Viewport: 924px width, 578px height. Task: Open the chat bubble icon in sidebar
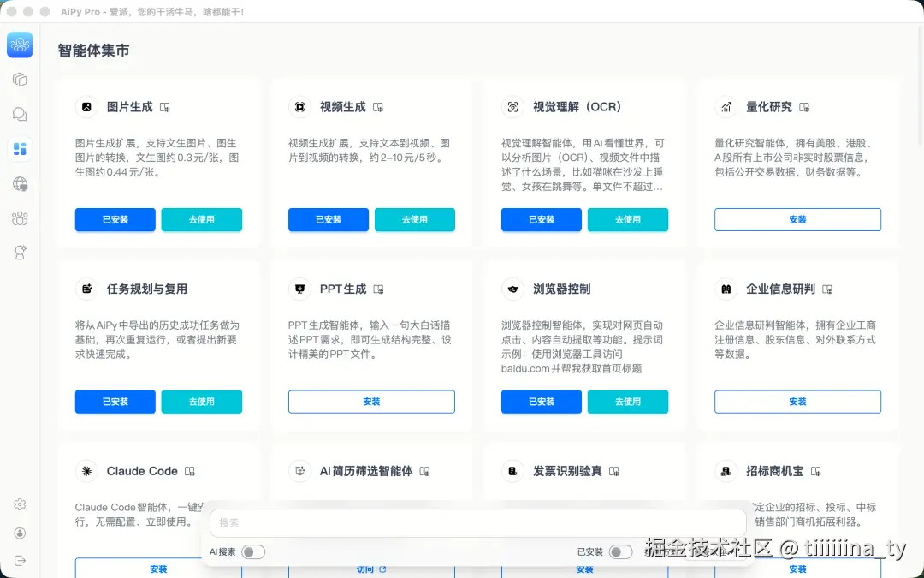(x=20, y=114)
